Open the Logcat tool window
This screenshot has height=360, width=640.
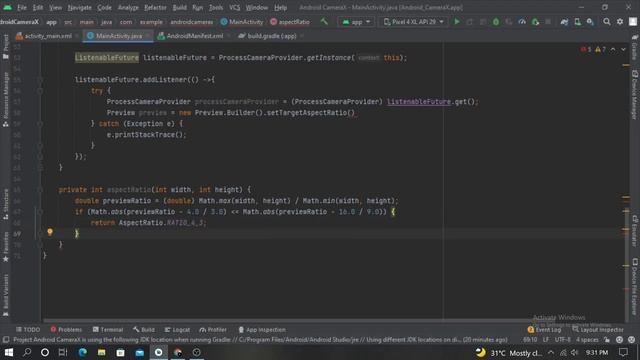pyautogui.click(x=177, y=329)
